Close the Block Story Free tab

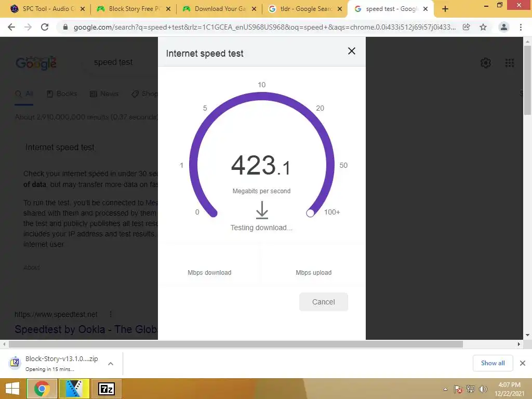(168, 9)
